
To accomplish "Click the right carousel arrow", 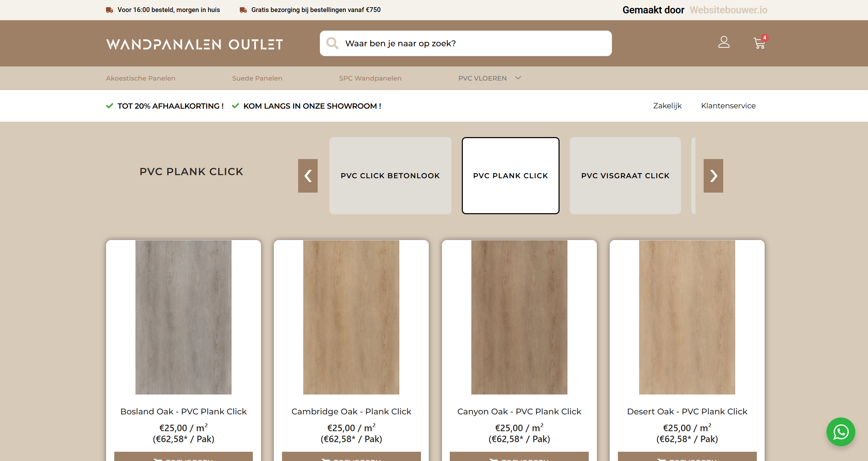I will (714, 175).
